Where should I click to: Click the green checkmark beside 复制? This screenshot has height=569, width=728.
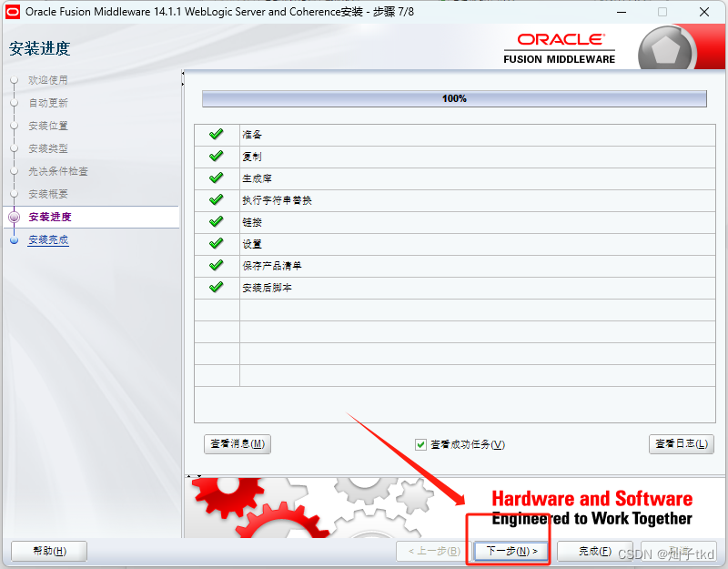point(216,156)
